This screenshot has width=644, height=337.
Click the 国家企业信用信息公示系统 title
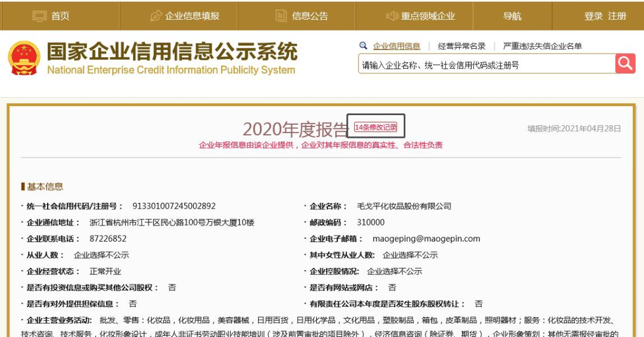(172, 52)
